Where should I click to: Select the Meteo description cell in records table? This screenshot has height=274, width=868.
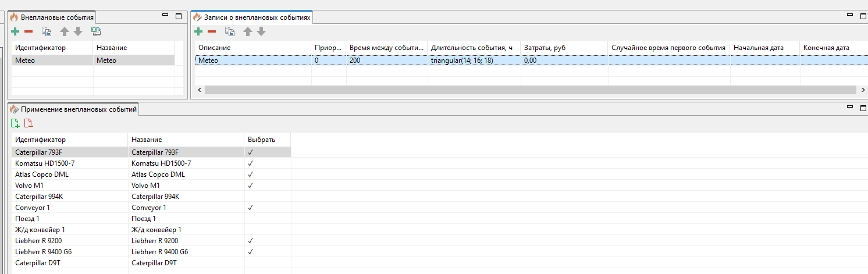tap(253, 60)
